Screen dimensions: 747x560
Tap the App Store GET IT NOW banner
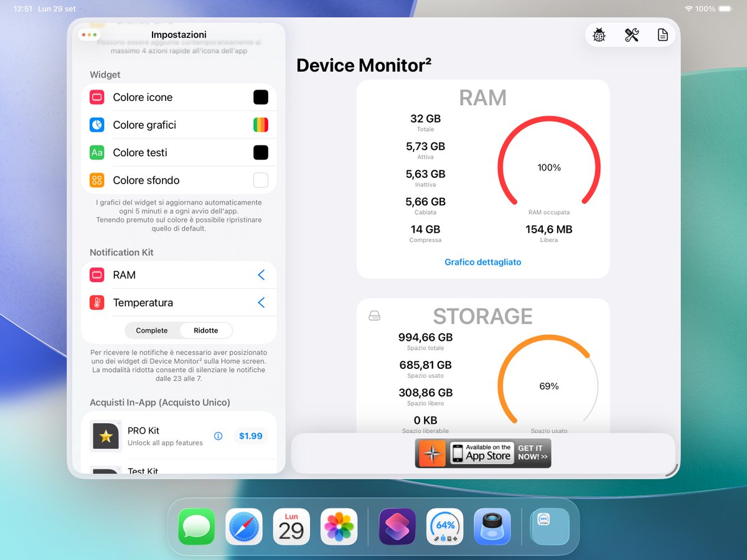click(483, 454)
